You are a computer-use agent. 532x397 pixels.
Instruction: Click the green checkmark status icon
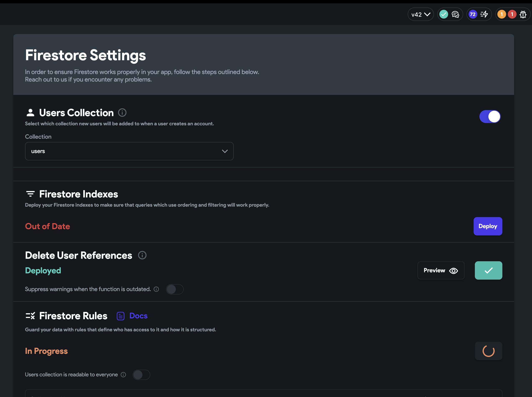click(444, 14)
